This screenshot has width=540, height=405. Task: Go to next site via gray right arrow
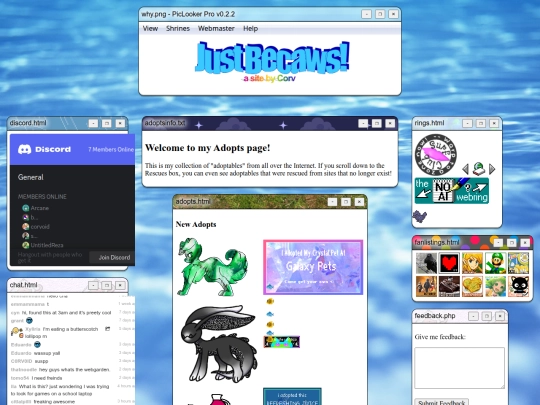coord(492,169)
